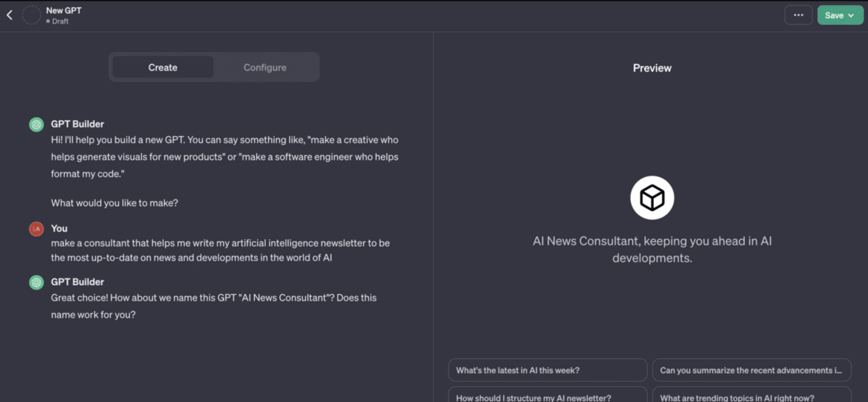The image size is (868, 402).
Task: Click the empty GPT avatar placeholder circle
Action: pos(31,15)
